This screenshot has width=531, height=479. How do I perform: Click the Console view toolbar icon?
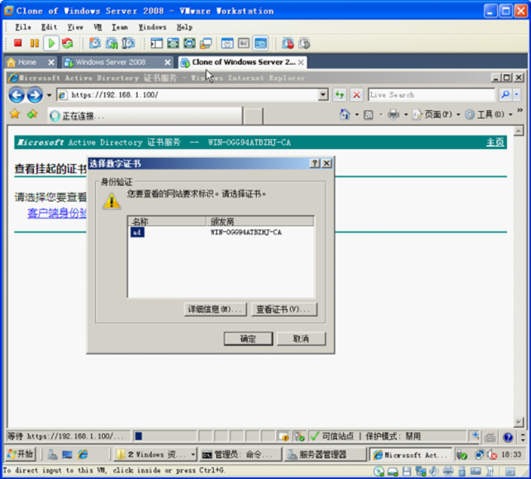[x=260, y=43]
